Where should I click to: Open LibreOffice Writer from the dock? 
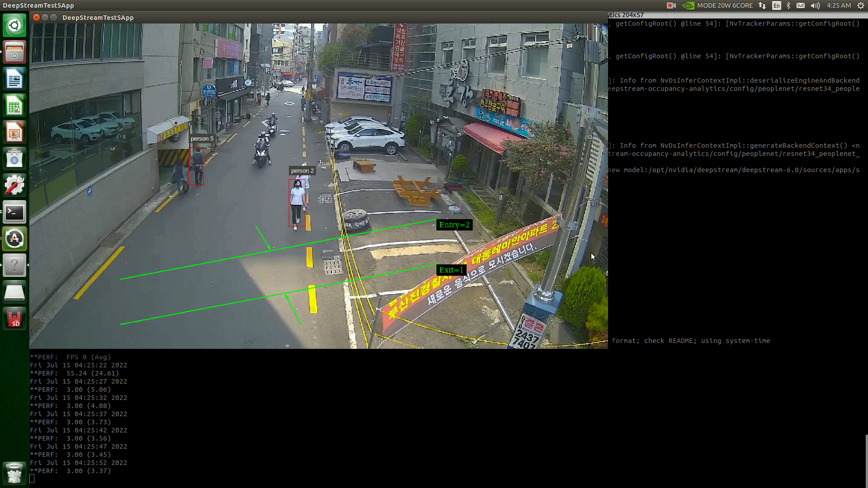14,79
